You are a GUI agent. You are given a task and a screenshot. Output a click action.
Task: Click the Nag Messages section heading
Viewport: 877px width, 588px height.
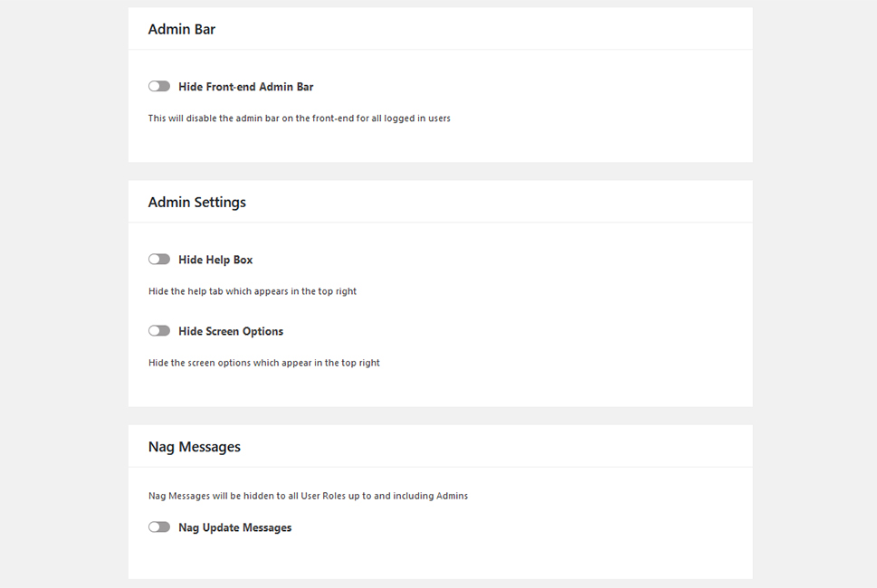[x=194, y=447]
